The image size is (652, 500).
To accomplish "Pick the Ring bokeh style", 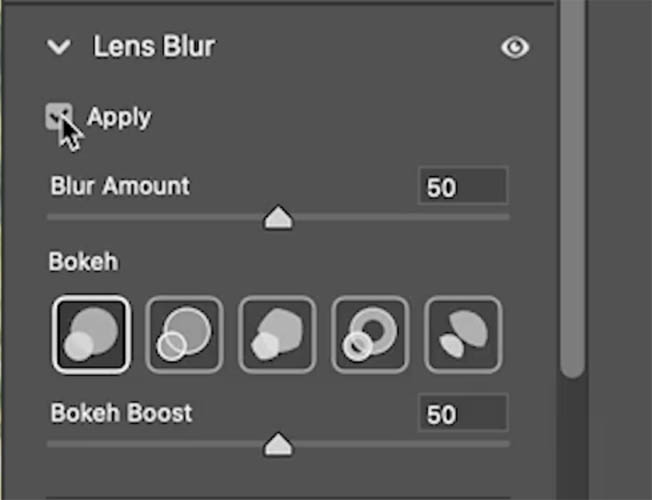I will [x=370, y=334].
